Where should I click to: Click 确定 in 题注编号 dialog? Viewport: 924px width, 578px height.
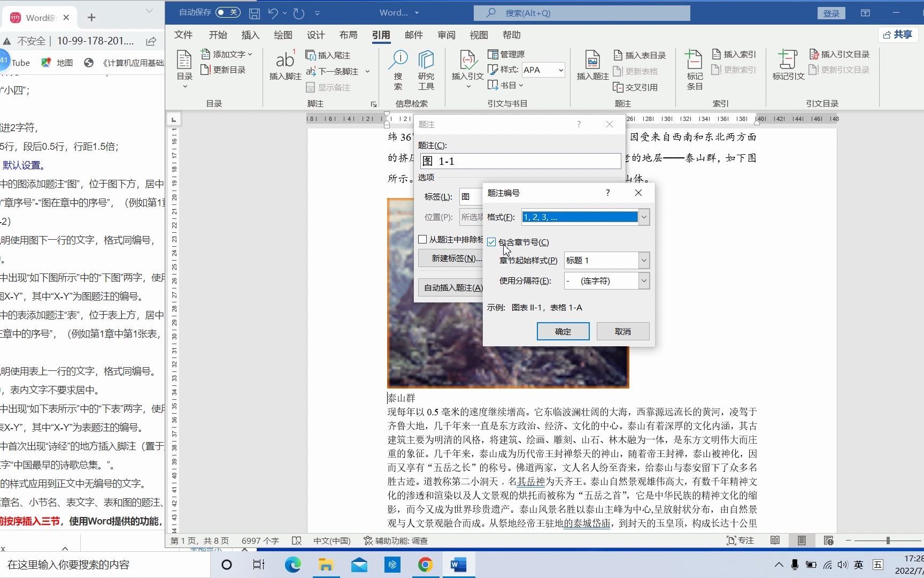pos(563,331)
